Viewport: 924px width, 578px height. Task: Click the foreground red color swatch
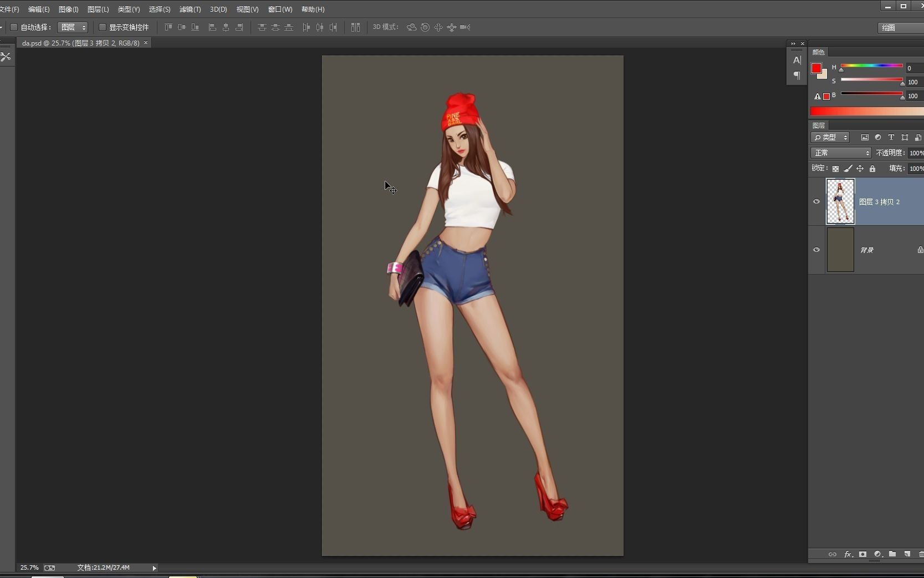(816, 68)
